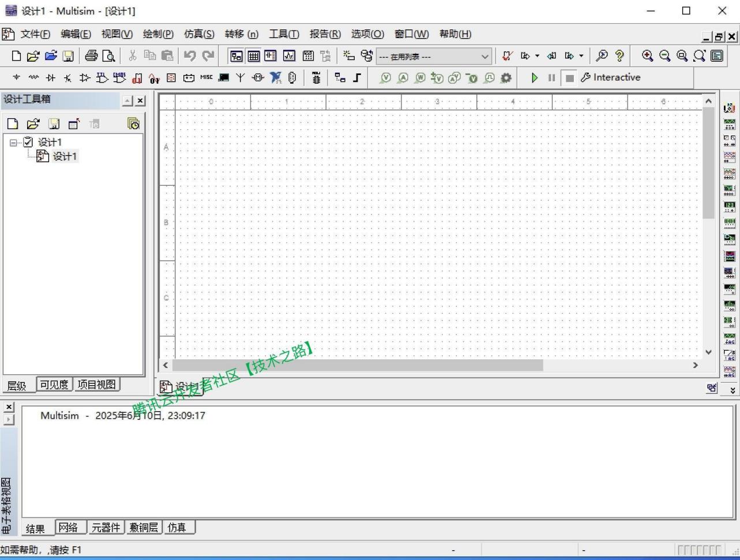The image size is (740, 560).
Task: Place a Source component (ground symbol)
Action: click(16, 77)
